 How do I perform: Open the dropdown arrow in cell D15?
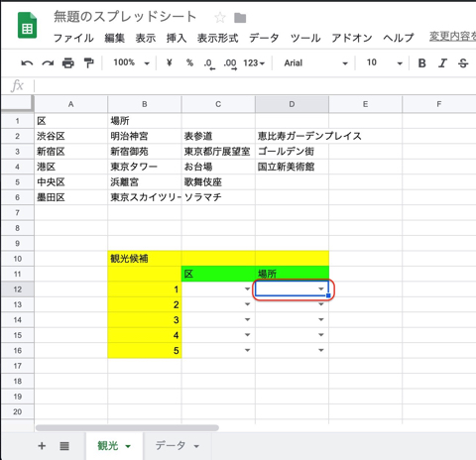pos(321,335)
